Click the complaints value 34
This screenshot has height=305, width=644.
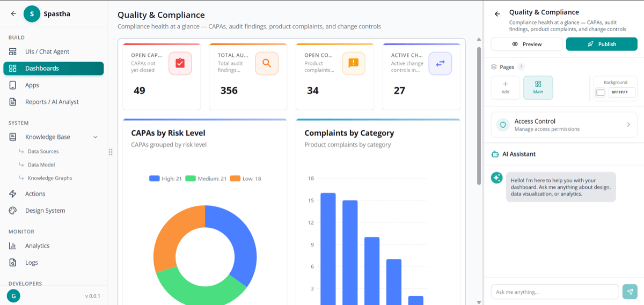click(x=313, y=91)
